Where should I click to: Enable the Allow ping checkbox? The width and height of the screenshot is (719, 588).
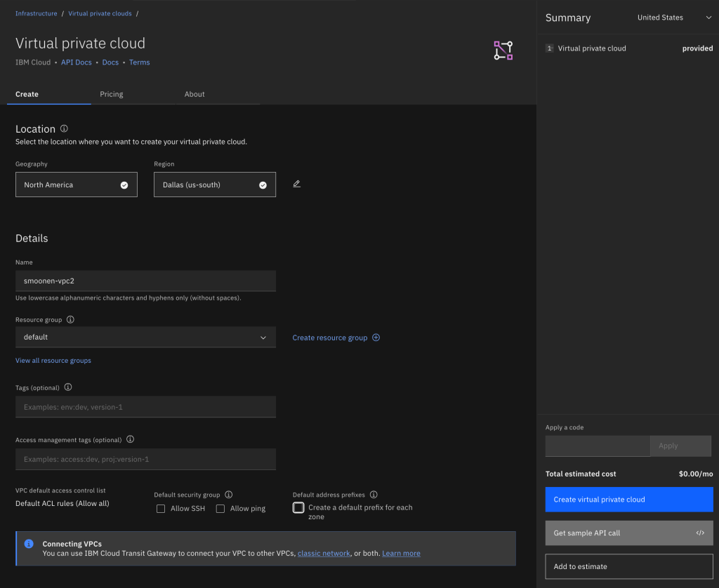point(220,509)
